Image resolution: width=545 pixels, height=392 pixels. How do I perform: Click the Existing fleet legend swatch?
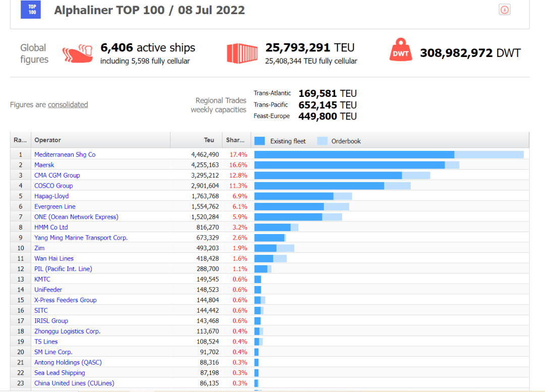click(260, 141)
